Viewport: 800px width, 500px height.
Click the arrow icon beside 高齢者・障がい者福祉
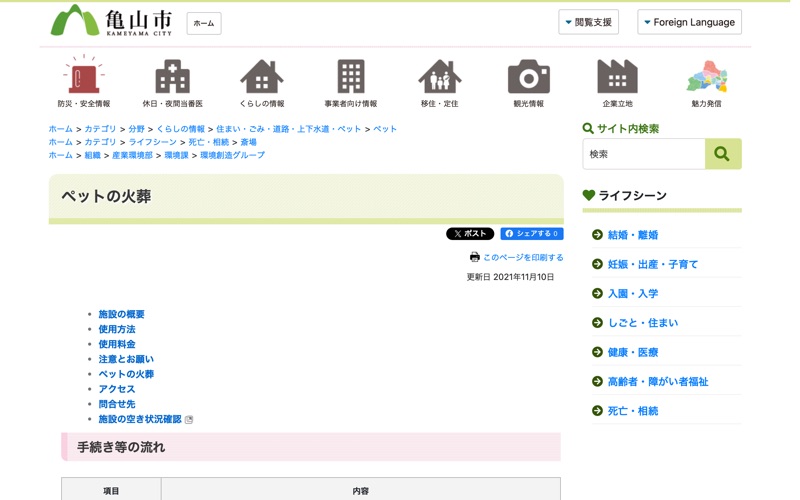tap(597, 381)
